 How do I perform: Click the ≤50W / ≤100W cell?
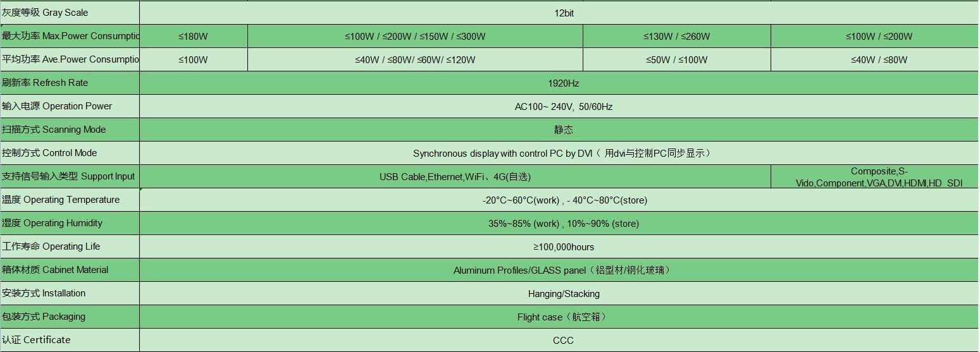(676, 60)
